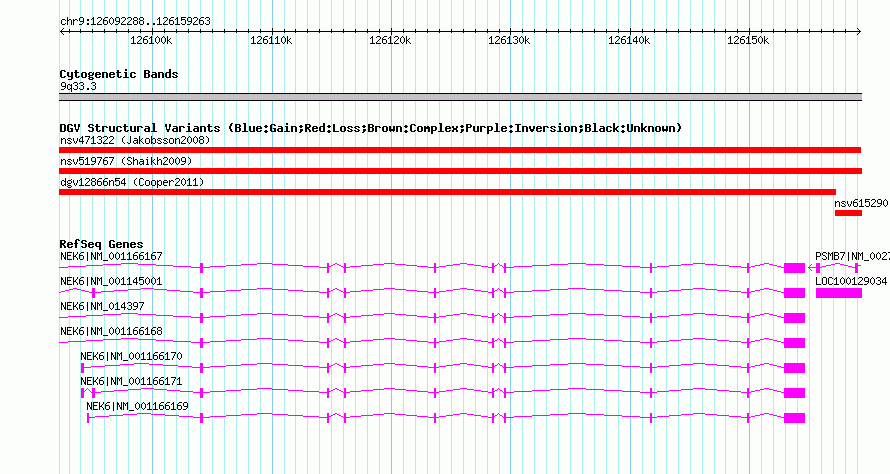This screenshot has width=890, height=474.
Task: Click the NEK6|NM_001166167 transcript label
Action: (111, 257)
